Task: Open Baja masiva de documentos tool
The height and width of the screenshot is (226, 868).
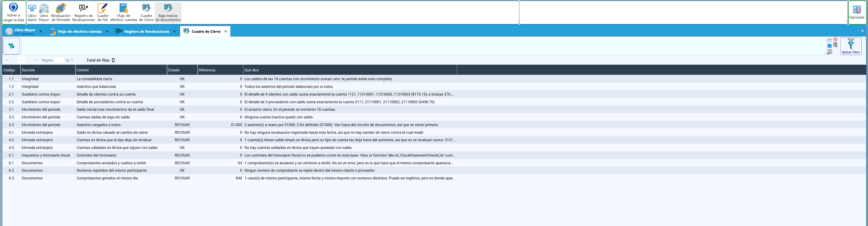Action: [168, 13]
